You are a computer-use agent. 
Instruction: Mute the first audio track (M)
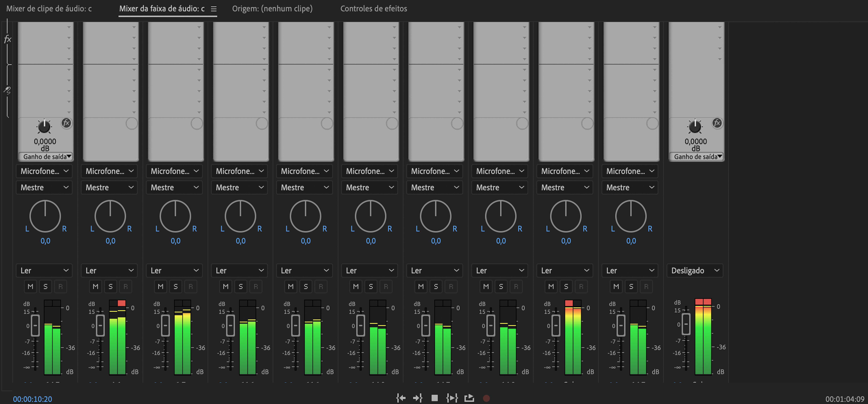click(x=30, y=286)
